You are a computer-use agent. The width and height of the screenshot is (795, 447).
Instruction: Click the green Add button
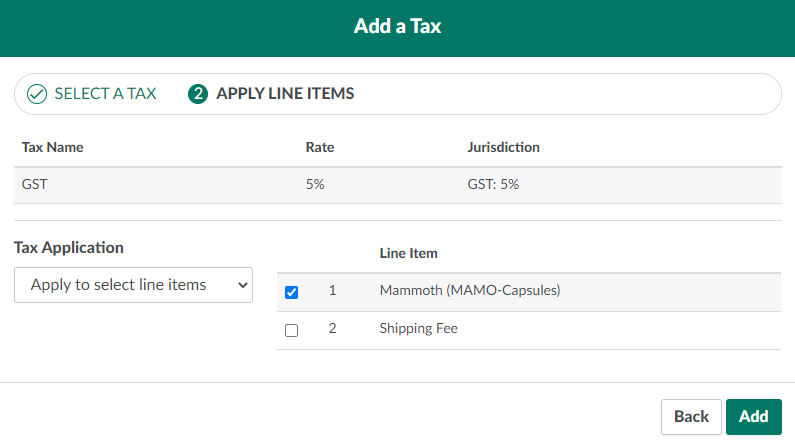click(753, 416)
